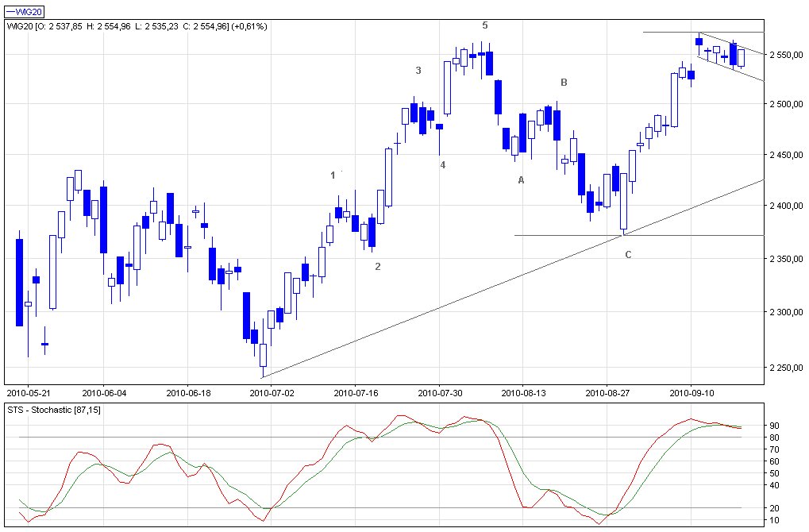Click the STS - Stochastic indicator title
Screen dimensions: 809x532
(x=52, y=410)
